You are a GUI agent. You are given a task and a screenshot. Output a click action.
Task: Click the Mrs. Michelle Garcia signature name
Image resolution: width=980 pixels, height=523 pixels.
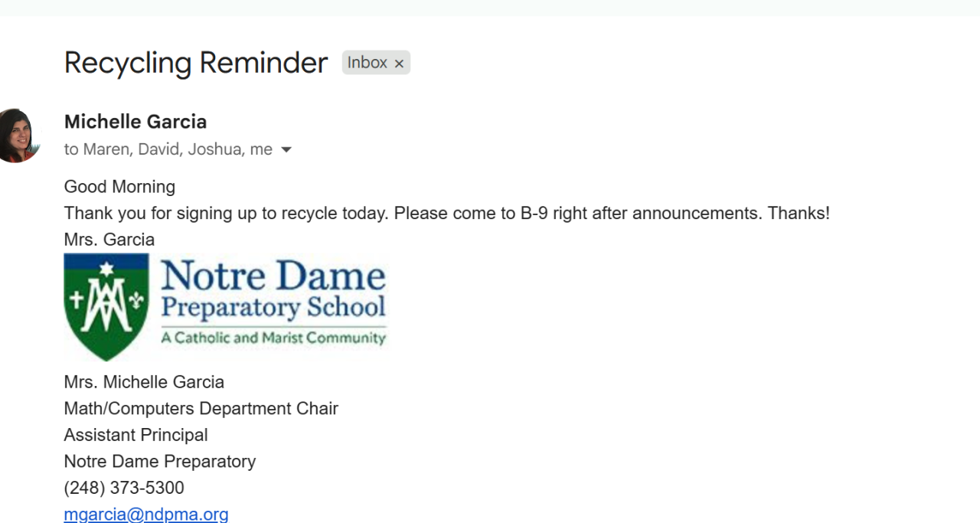coord(144,382)
